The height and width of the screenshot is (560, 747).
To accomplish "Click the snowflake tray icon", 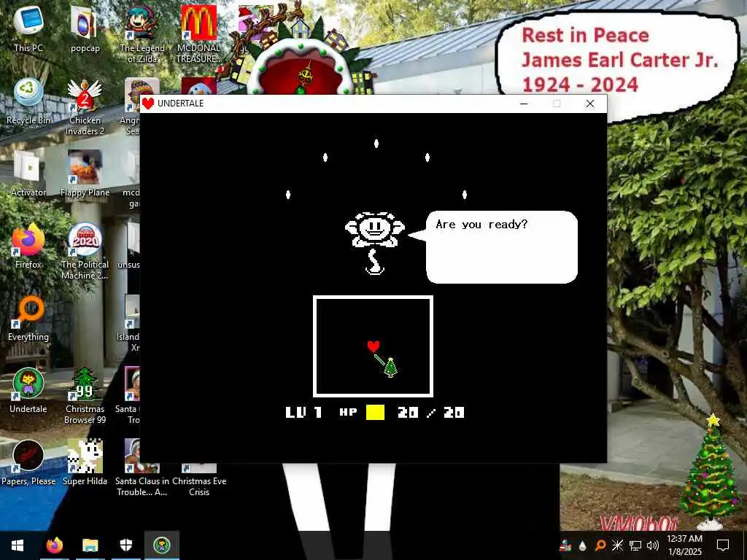I will click(x=617, y=545).
